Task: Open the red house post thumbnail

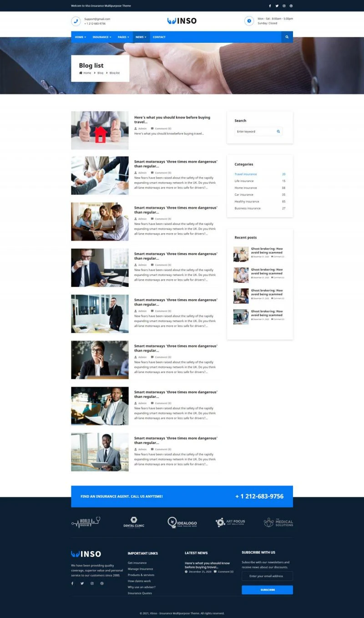Action: tap(100, 131)
